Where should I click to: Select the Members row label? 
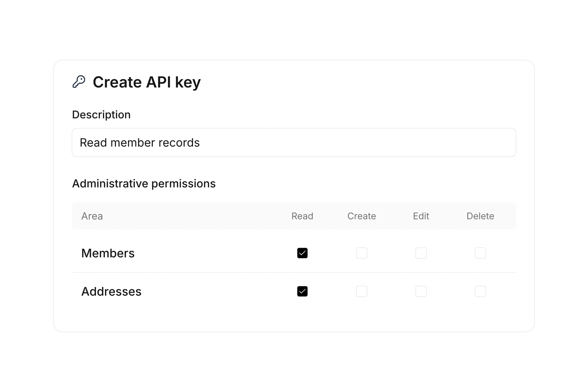pyautogui.click(x=108, y=253)
